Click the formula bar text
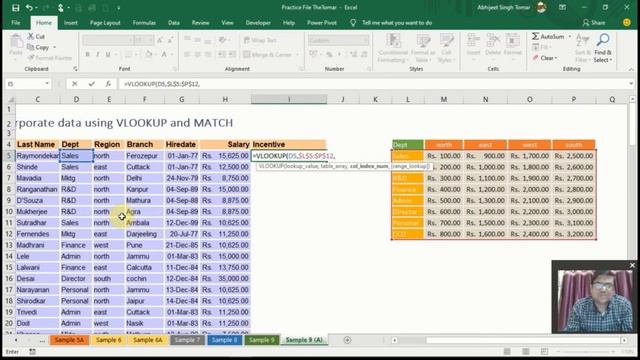640x360 pixels. point(162,84)
